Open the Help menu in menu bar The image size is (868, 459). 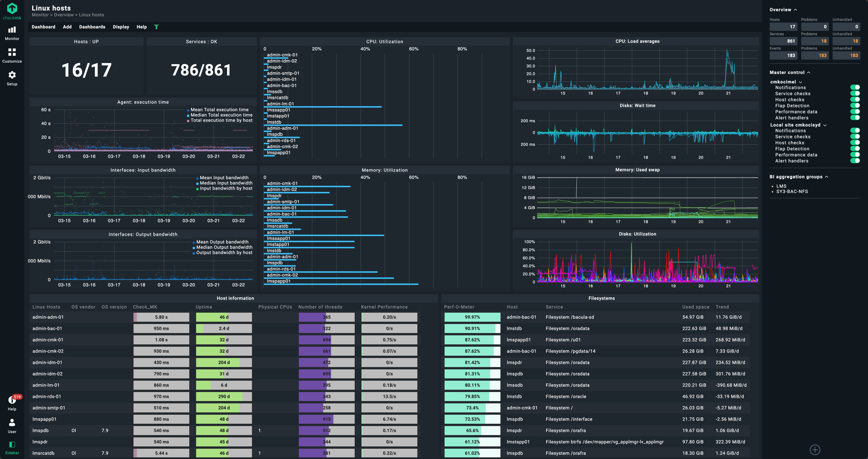click(x=142, y=27)
